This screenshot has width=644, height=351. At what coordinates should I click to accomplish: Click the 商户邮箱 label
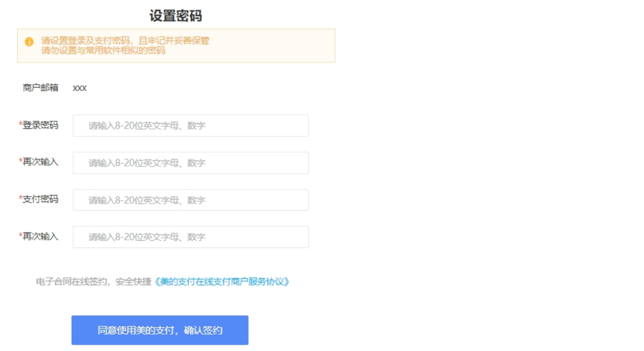pos(40,88)
